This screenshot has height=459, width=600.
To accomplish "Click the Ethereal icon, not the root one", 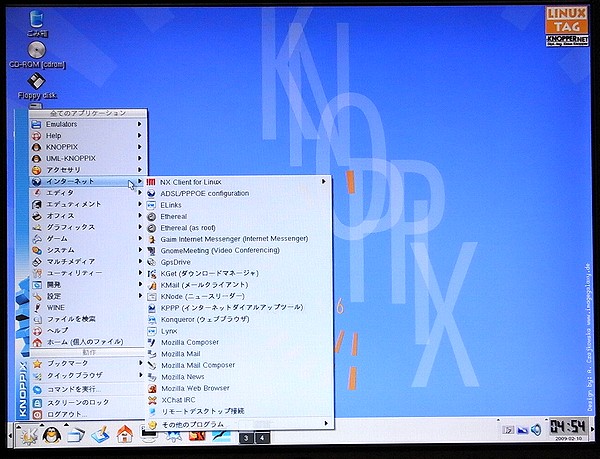I will (x=152, y=216).
